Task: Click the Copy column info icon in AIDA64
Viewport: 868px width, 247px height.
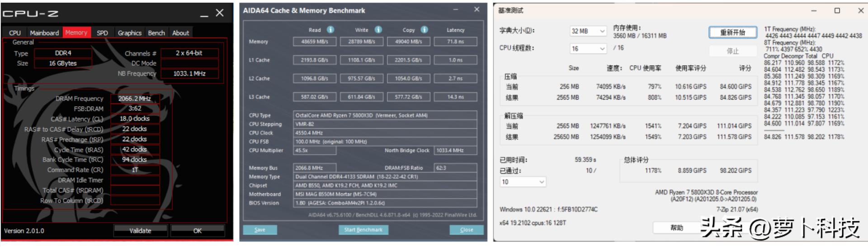Action: click(425, 30)
